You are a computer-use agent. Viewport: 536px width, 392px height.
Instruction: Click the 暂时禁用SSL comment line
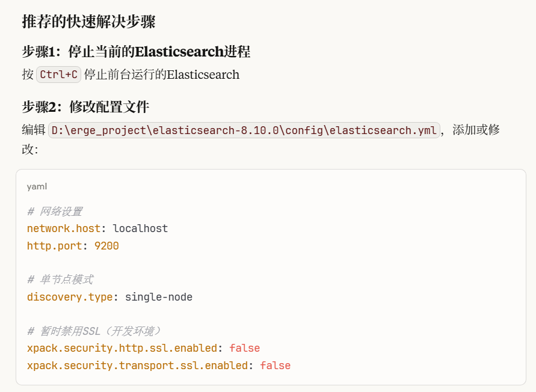pyautogui.click(x=94, y=331)
